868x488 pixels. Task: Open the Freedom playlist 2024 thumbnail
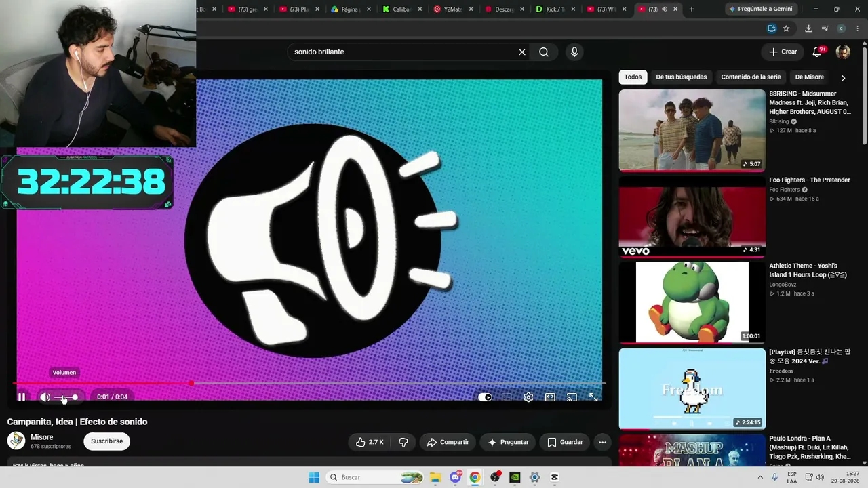pyautogui.click(x=692, y=388)
